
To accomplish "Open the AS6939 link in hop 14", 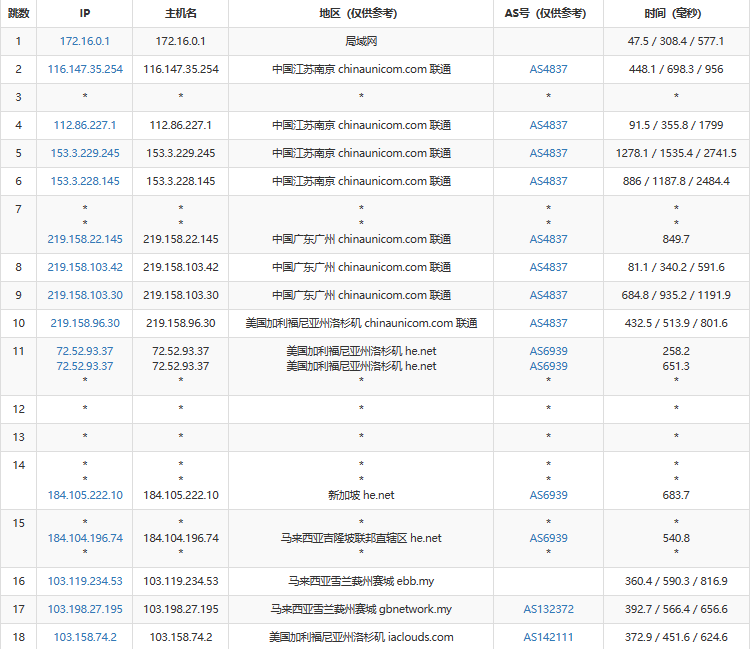I will click(548, 495).
